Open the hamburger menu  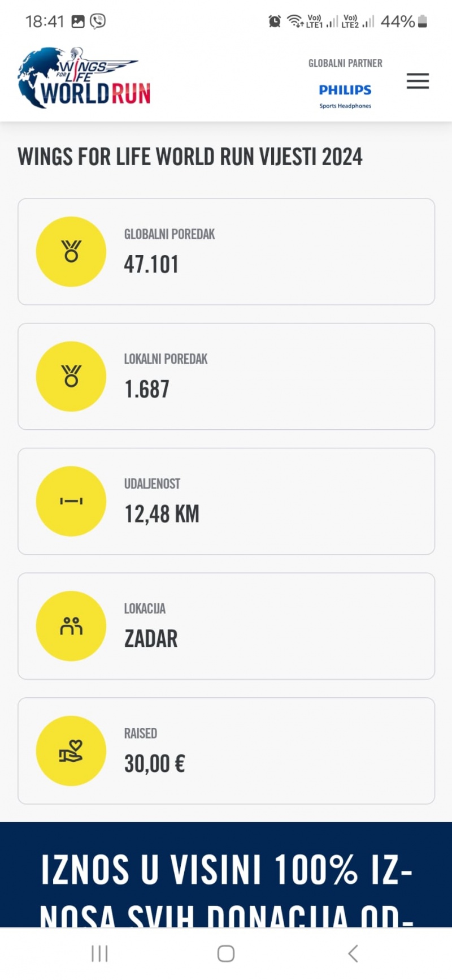tap(418, 81)
